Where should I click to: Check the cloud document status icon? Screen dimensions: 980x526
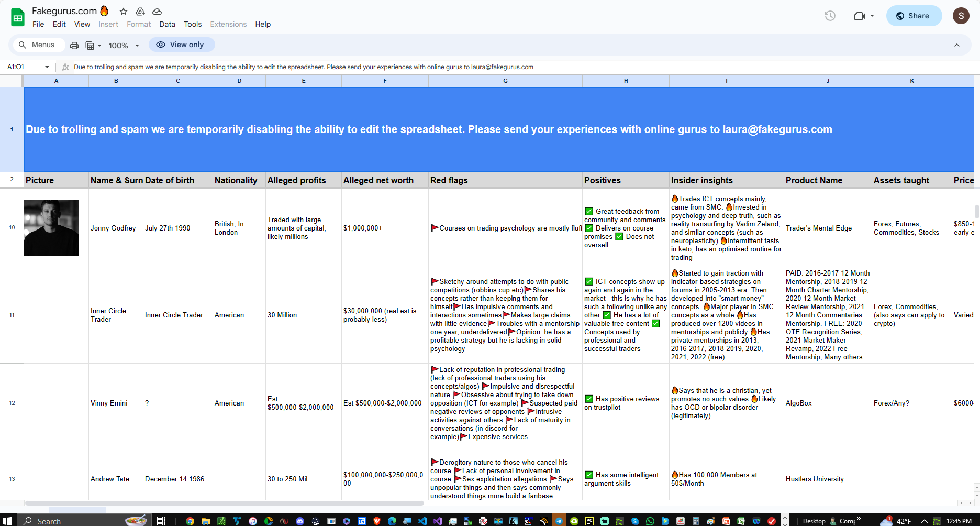click(x=157, y=12)
